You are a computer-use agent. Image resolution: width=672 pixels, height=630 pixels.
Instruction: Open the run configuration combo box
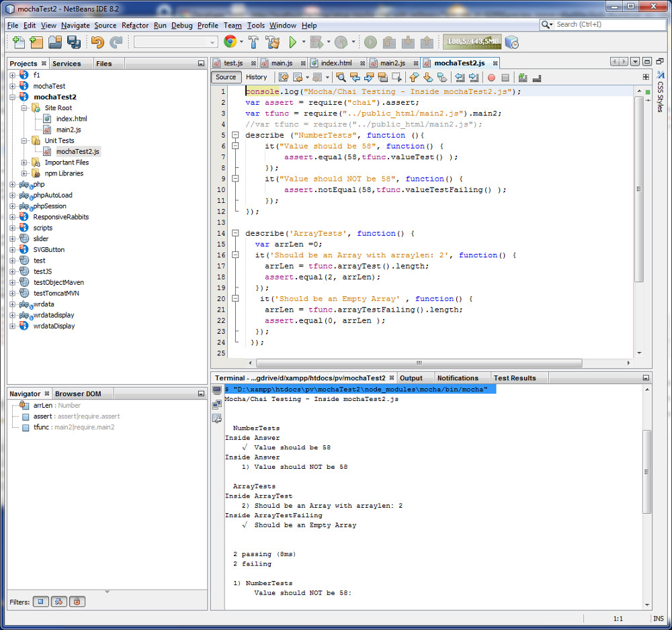[175, 42]
